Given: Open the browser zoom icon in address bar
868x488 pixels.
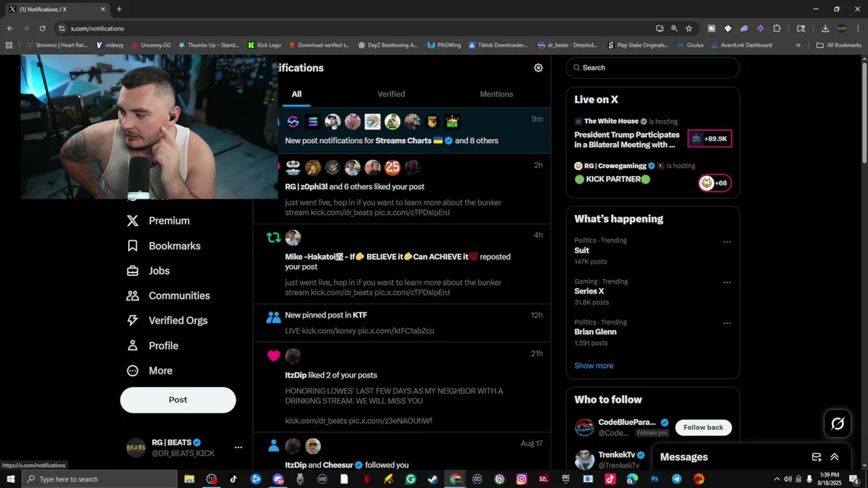Looking at the screenshot, I should click(x=674, y=28).
